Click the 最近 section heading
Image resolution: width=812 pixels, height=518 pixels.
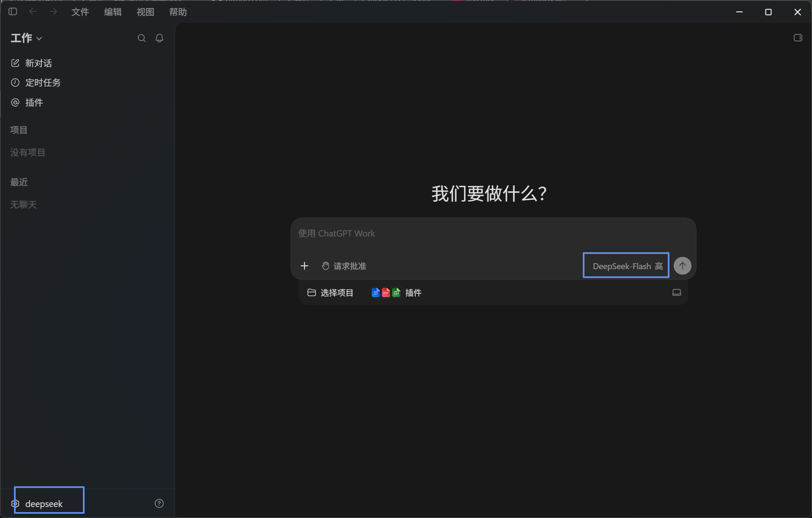pyautogui.click(x=19, y=182)
